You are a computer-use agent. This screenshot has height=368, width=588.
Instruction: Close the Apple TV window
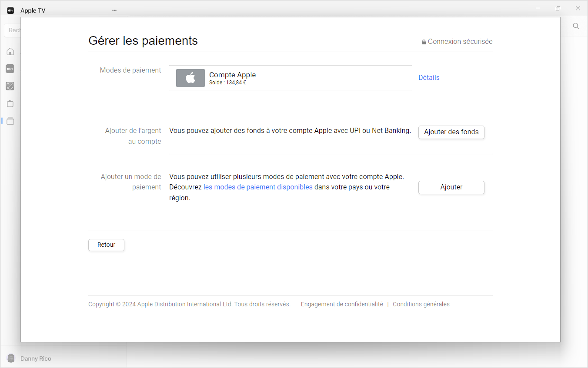pyautogui.click(x=578, y=8)
